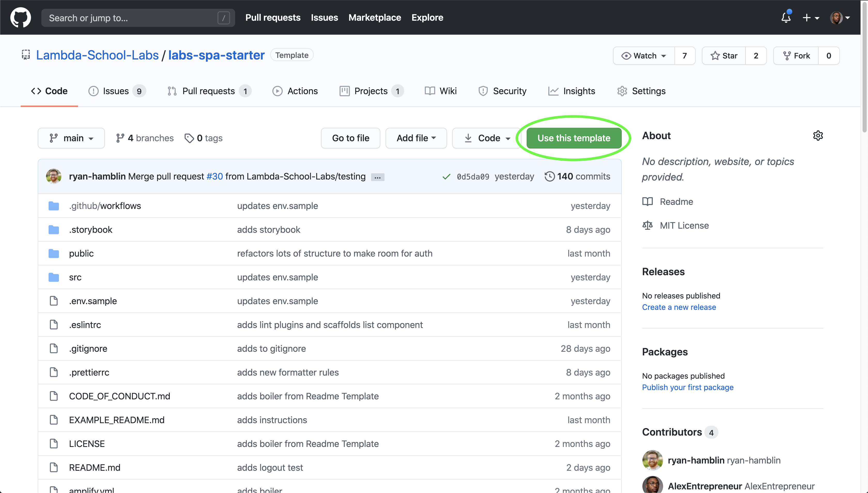Viewport: 868px width, 493px height.
Task: Open the README.md file
Action: tap(95, 468)
